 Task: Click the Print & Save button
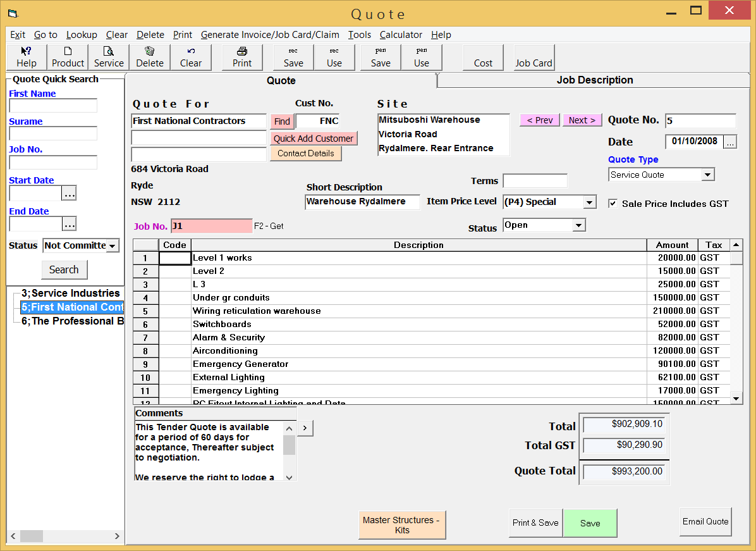(x=535, y=523)
